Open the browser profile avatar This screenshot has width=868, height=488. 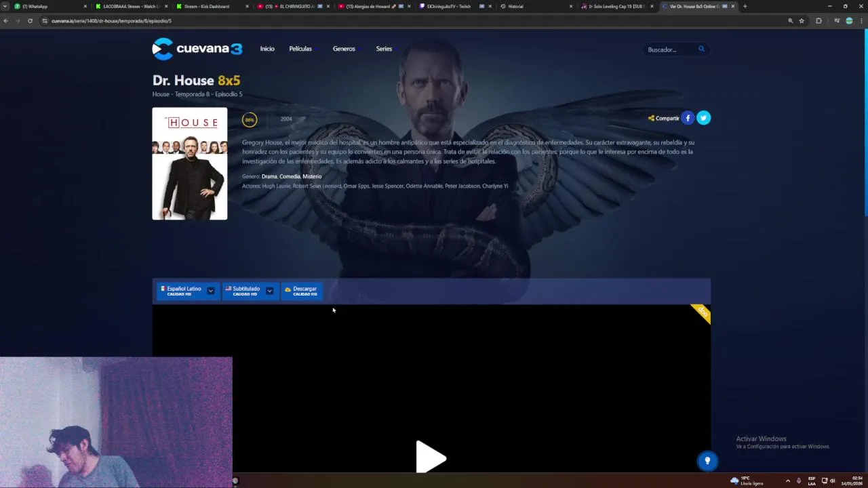849,21
